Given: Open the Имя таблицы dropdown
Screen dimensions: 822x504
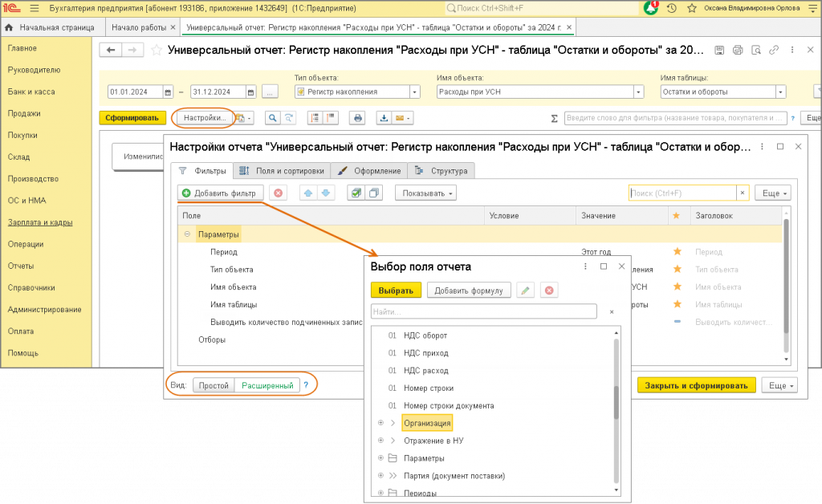Looking at the screenshot, I should click(780, 91).
